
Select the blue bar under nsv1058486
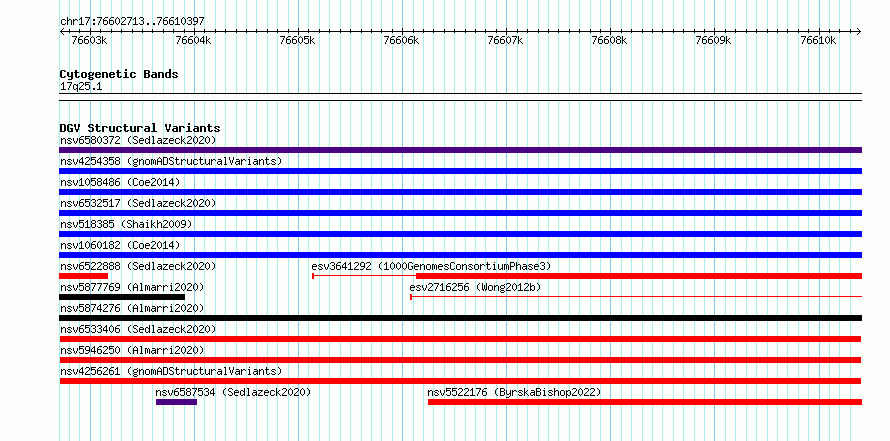460,192
